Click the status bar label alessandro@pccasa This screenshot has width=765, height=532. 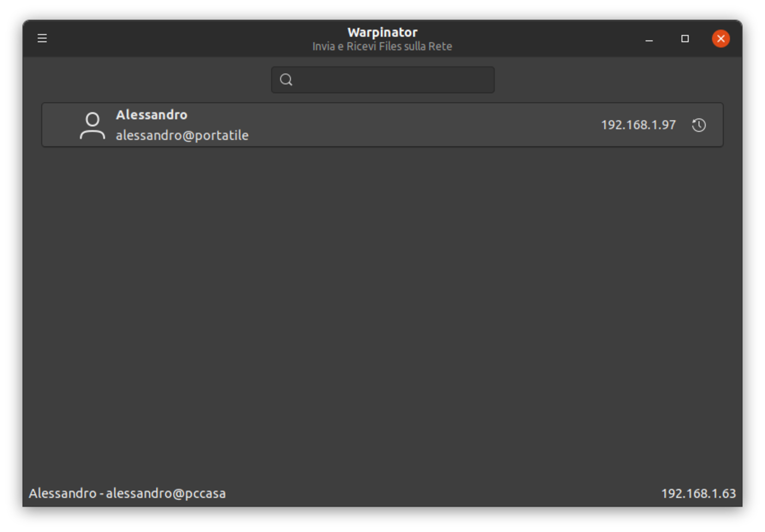tap(166, 493)
